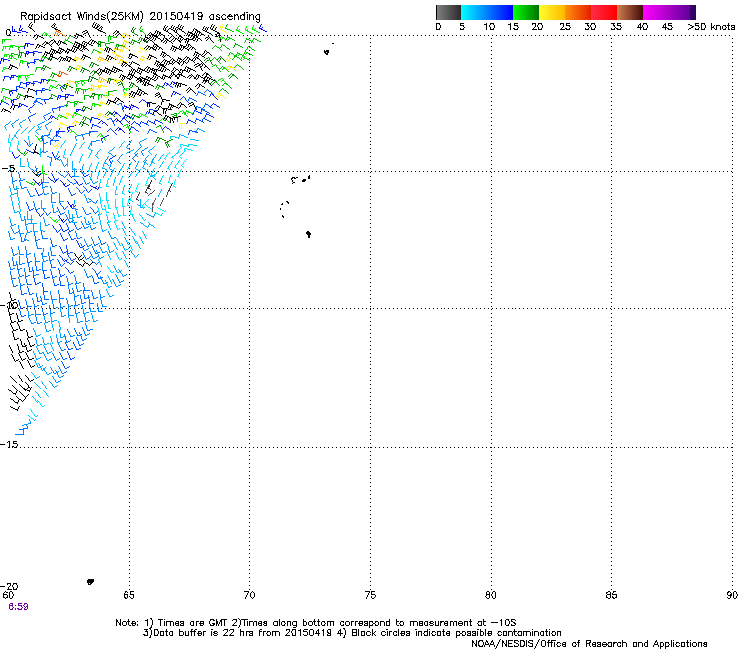Image resolution: width=740 pixels, height=650 pixels.
Task: Click the small island near 73E just below equator
Action: coord(327,52)
